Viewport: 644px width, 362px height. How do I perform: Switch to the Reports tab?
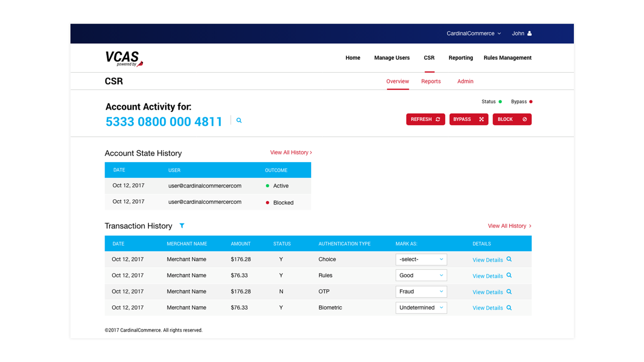click(431, 81)
